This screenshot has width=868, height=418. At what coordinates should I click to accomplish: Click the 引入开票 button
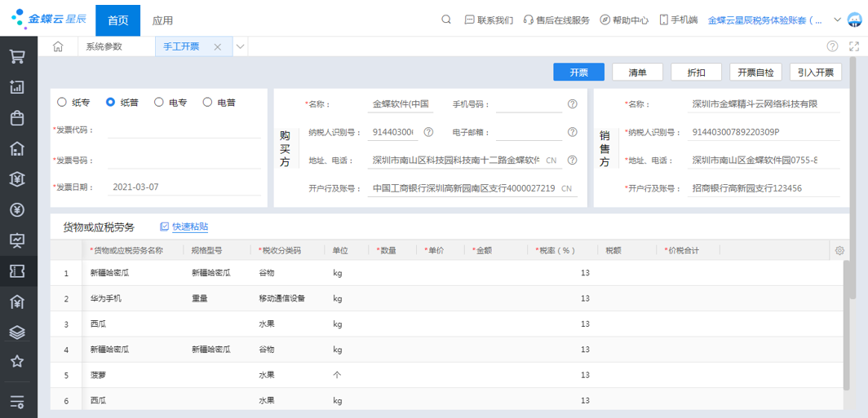pos(816,72)
